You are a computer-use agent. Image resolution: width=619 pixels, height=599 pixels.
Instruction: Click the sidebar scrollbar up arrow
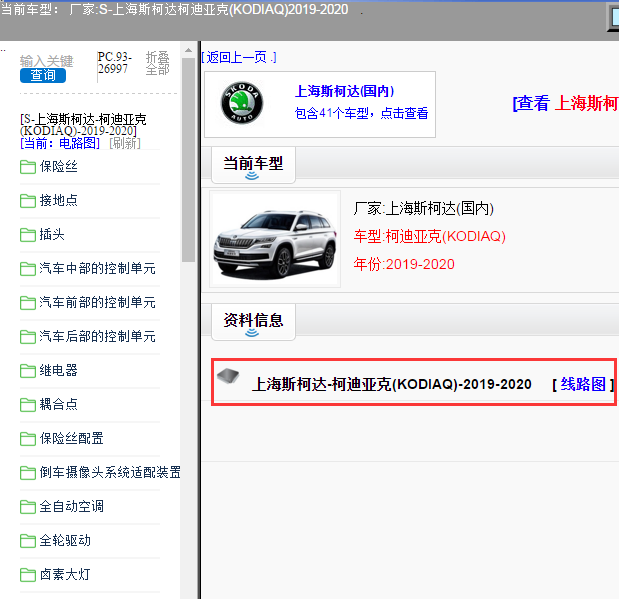tap(188, 50)
